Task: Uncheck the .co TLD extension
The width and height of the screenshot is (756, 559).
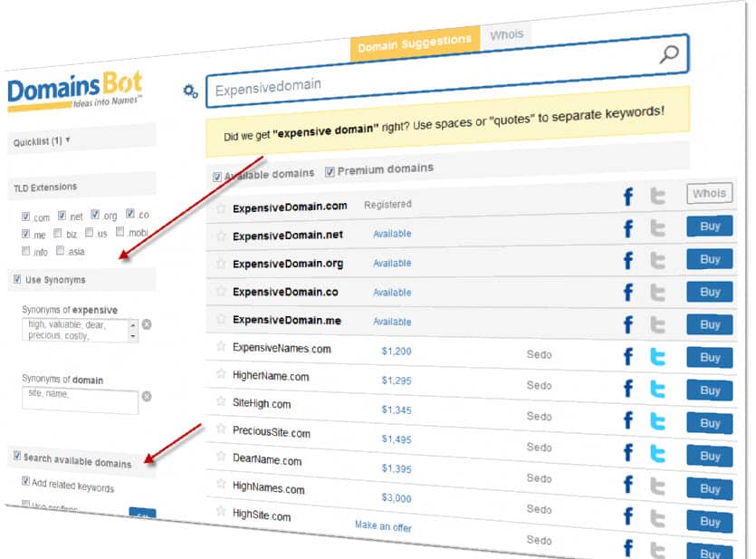Action: (130, 213)
